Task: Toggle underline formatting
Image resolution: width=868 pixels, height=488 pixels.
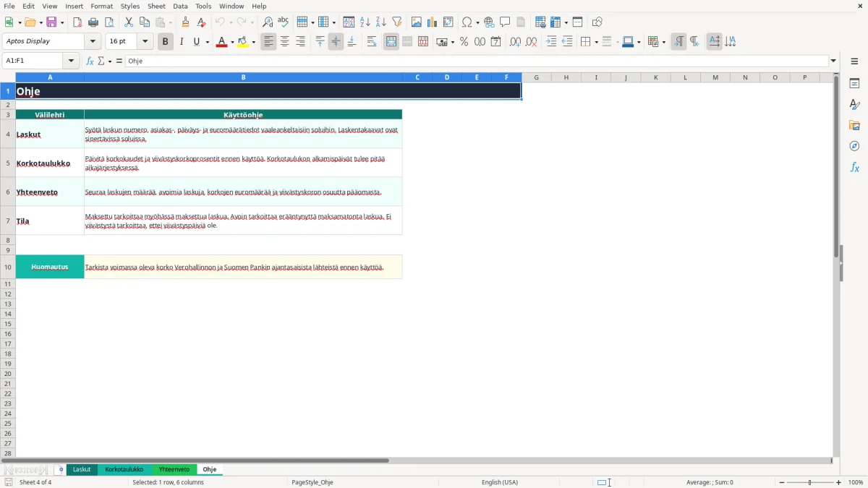Action: (197, 42)
